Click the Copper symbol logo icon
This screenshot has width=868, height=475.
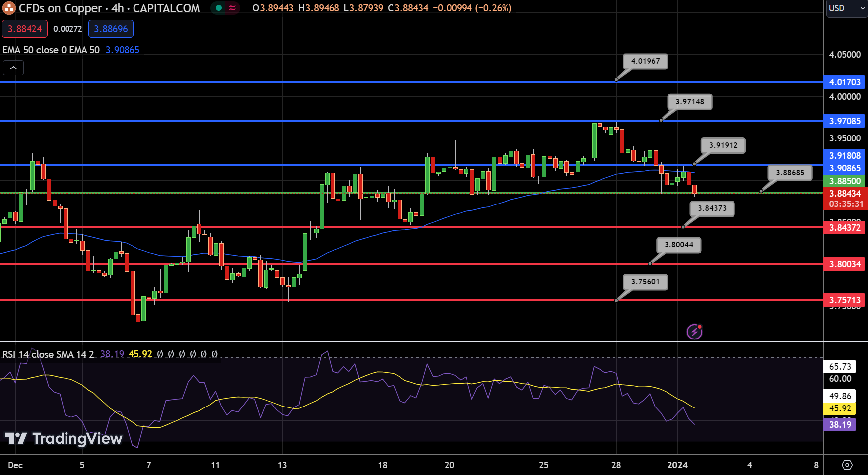(x=9, y=8)
